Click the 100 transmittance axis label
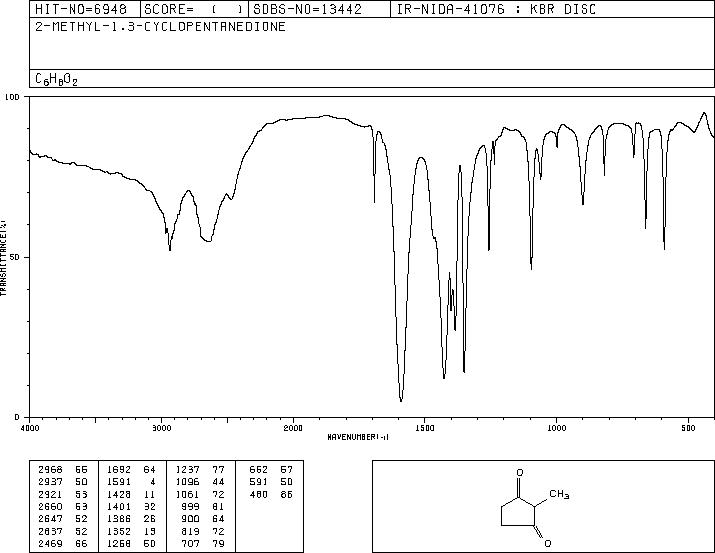Viewport: 715px width, 553px height. click(x=13, y=97)
